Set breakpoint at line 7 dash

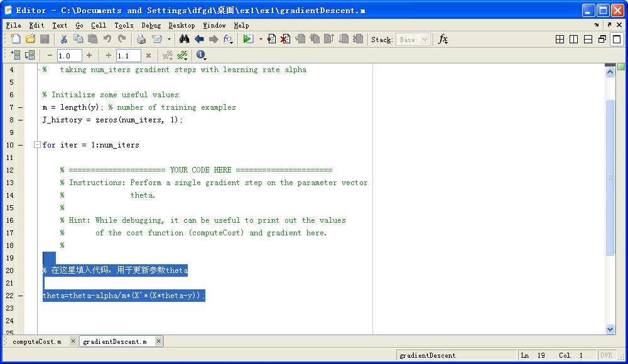point(20,107)
